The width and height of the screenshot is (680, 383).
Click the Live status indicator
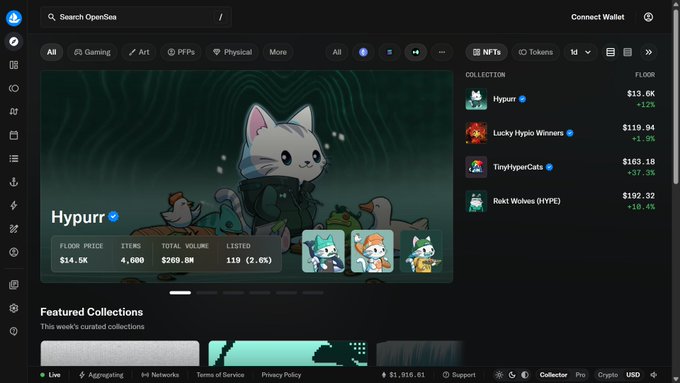[x=50, y=375]
